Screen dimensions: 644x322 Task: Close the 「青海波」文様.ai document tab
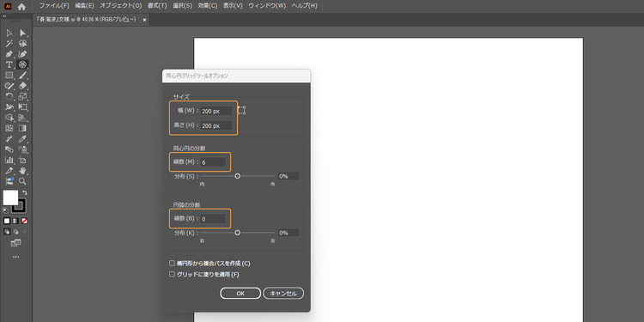(144, 20)
